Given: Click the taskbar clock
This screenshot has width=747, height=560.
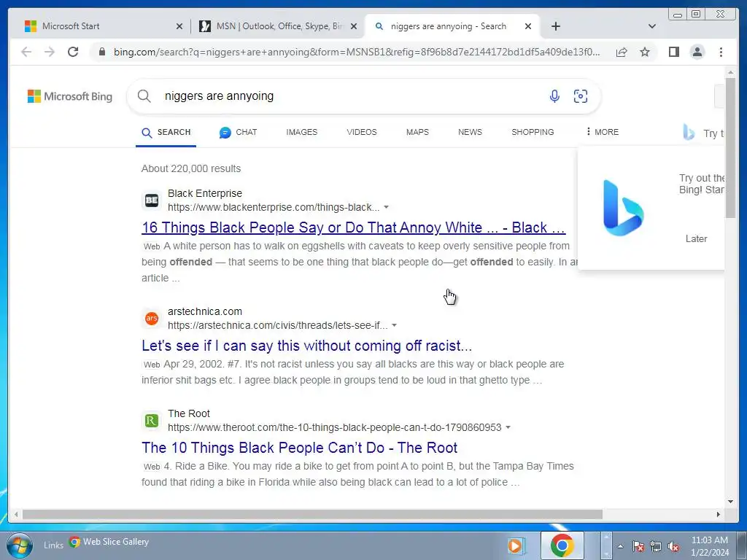Looking at the screenshot, I should 709,546.
